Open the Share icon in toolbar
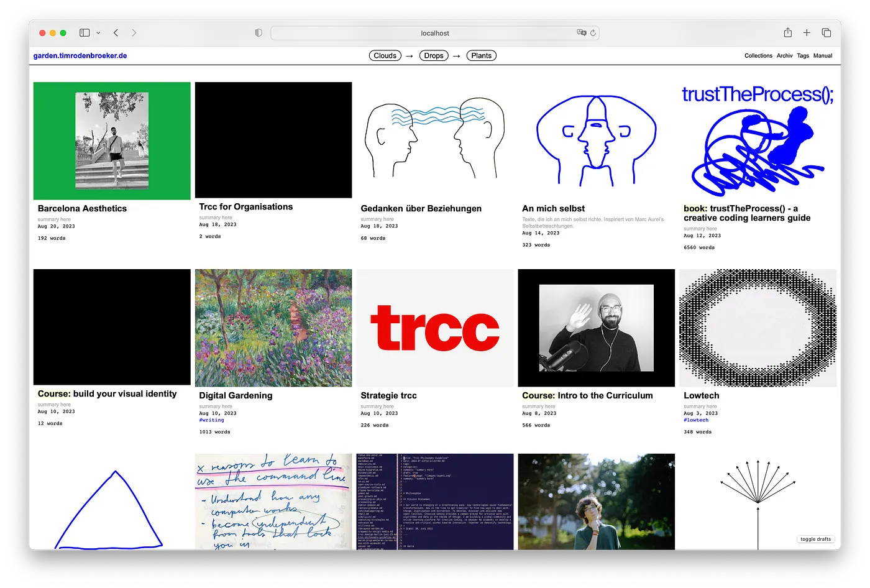Viewport: 870px width, 588px height. point(788,32)
